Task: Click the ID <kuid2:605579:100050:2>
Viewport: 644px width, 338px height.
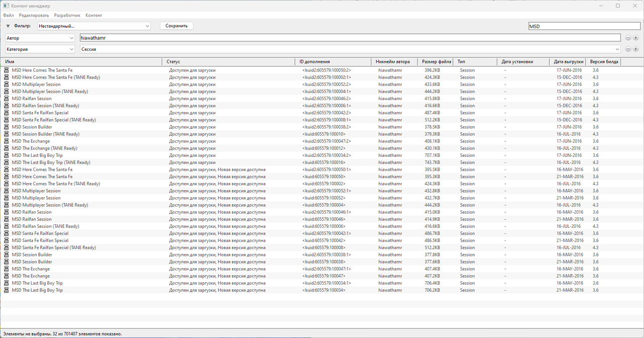Action: pos(327,70)
